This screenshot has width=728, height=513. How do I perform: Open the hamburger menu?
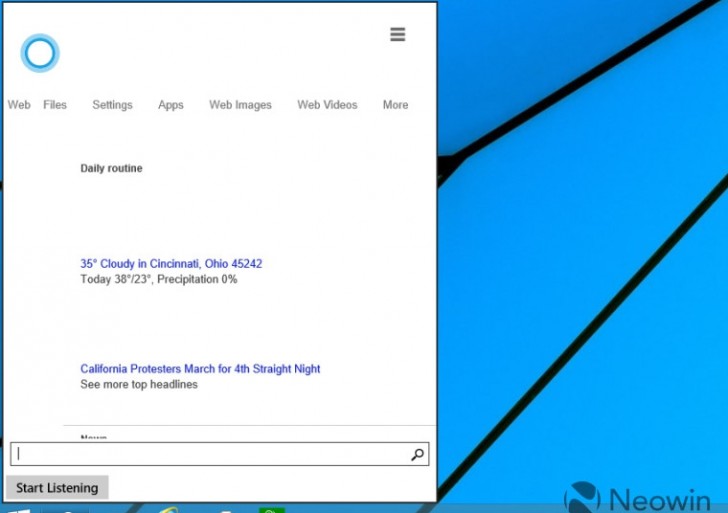point(397,35)
